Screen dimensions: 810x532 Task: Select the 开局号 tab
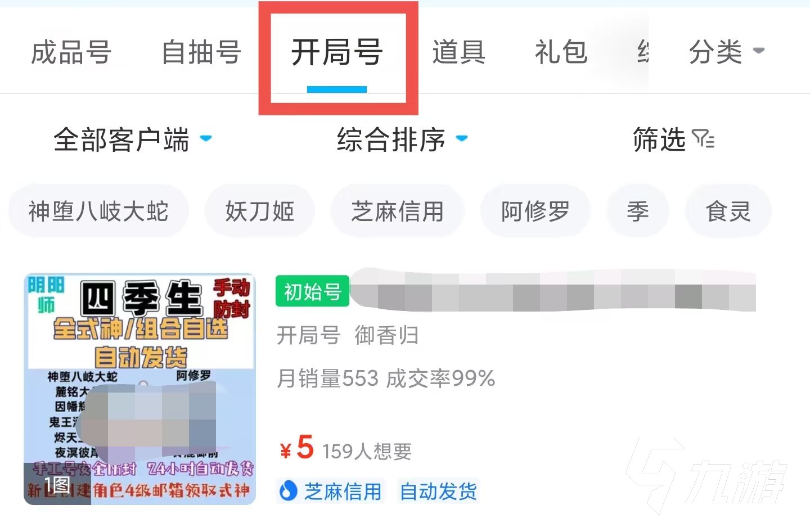pos(337,52)
